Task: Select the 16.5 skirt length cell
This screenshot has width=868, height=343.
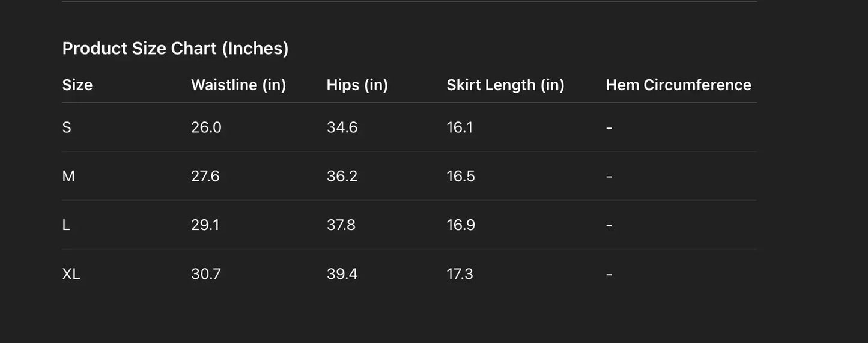Action: click(461, 176)
